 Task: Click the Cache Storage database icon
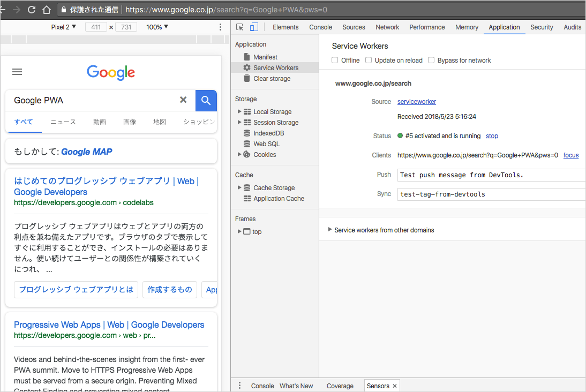point(246,187)
